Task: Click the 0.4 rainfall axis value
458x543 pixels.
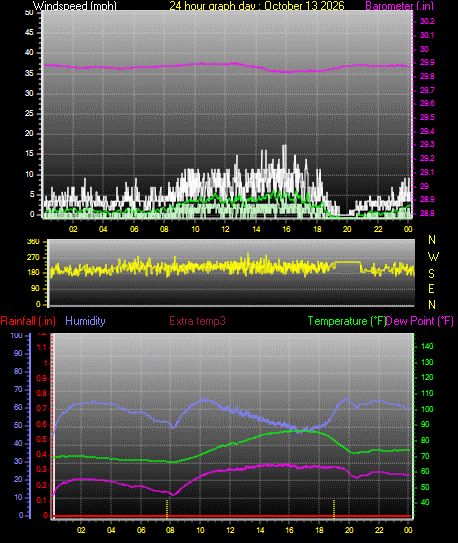Action: tap(42, 454)
